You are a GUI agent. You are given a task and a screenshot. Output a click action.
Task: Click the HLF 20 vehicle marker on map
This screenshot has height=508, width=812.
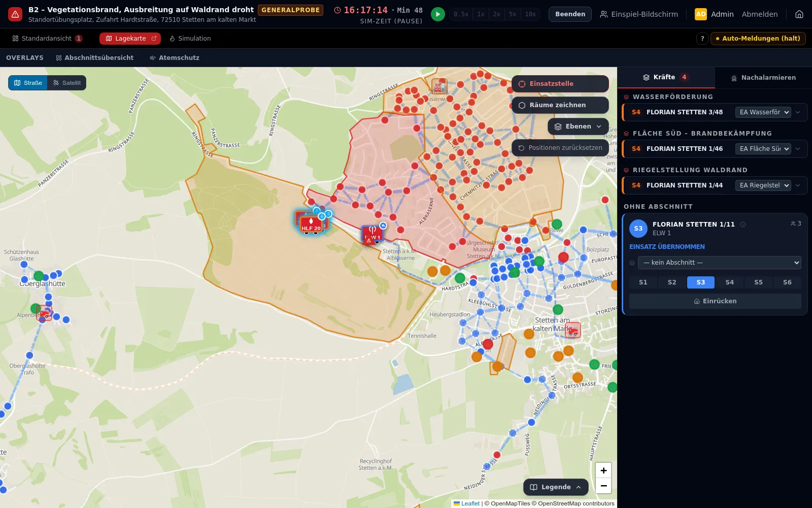[x=311, y=224]
